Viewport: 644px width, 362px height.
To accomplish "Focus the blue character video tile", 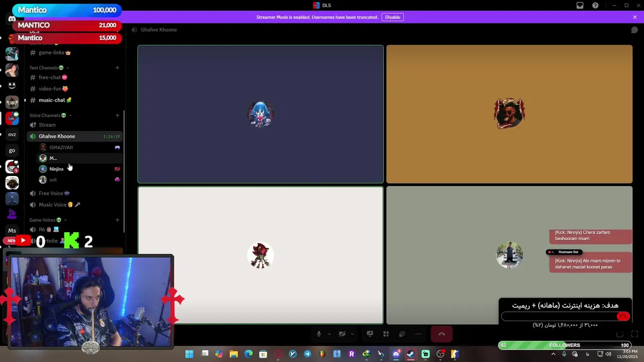I will tap(261, 114).
